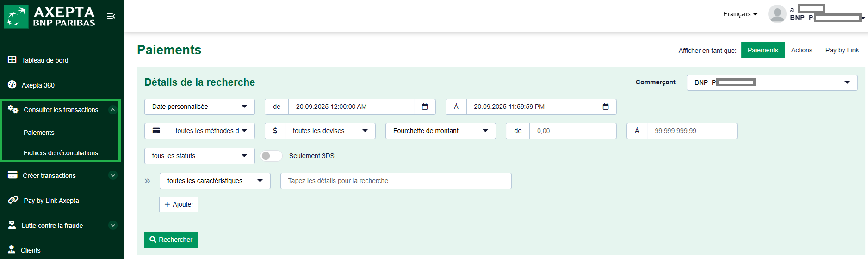
Task: Click the credit card payment method icon
Action: [x=156, y=131]
